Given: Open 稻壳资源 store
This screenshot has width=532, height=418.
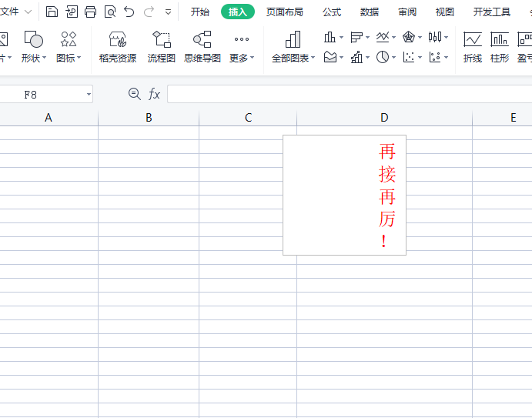Looking at the screenshot, I should (118, 47).
